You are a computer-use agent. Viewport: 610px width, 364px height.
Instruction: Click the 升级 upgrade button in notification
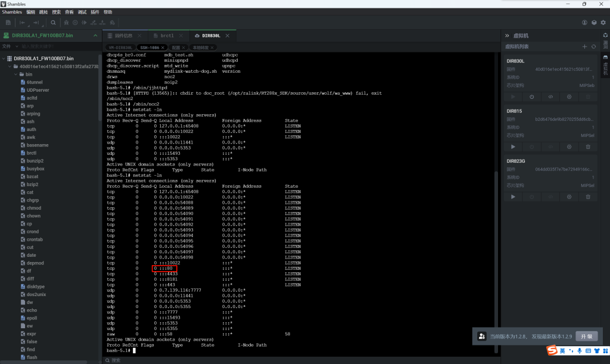[x=586, y=337]
